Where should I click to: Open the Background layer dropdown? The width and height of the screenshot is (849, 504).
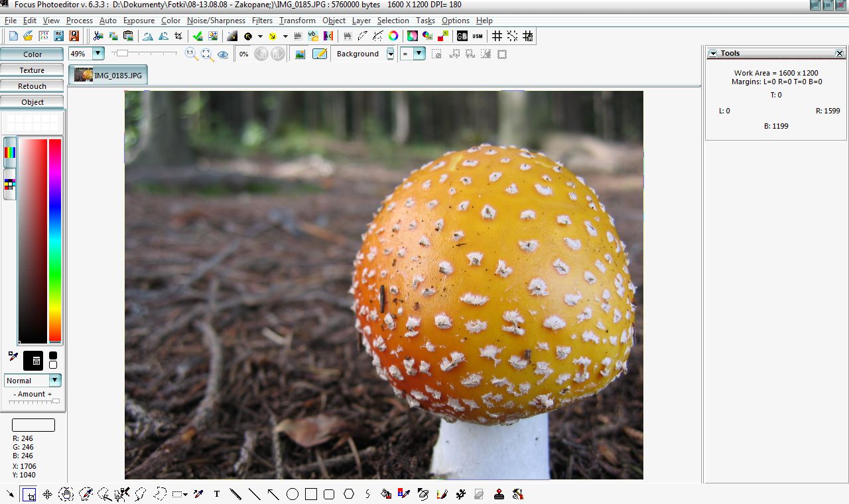(x=391, y=54)
